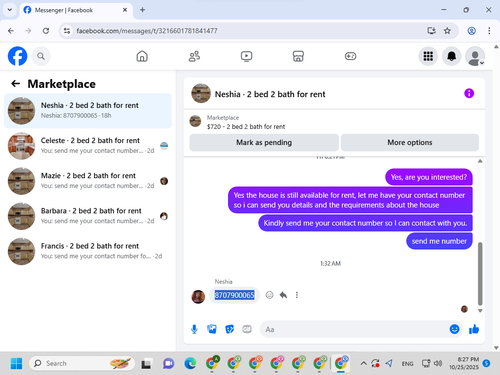Open the emoji picker in message field
The image size is (500, 375).
click(454, 329)
